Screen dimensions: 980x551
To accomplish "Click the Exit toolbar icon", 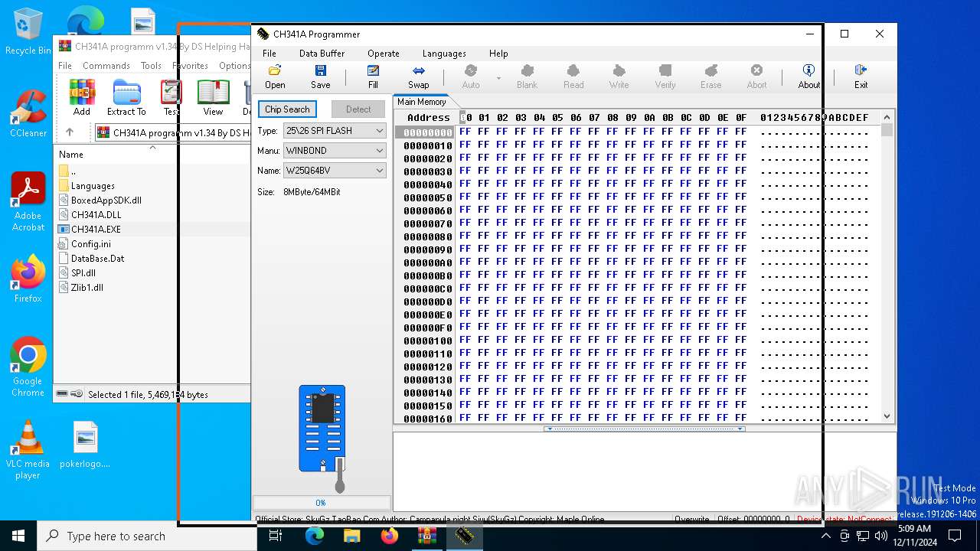I will (x=861, y=77).
